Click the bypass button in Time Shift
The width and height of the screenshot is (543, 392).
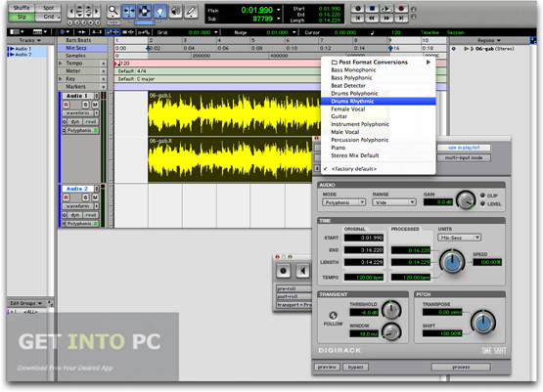tap(356, 367)
